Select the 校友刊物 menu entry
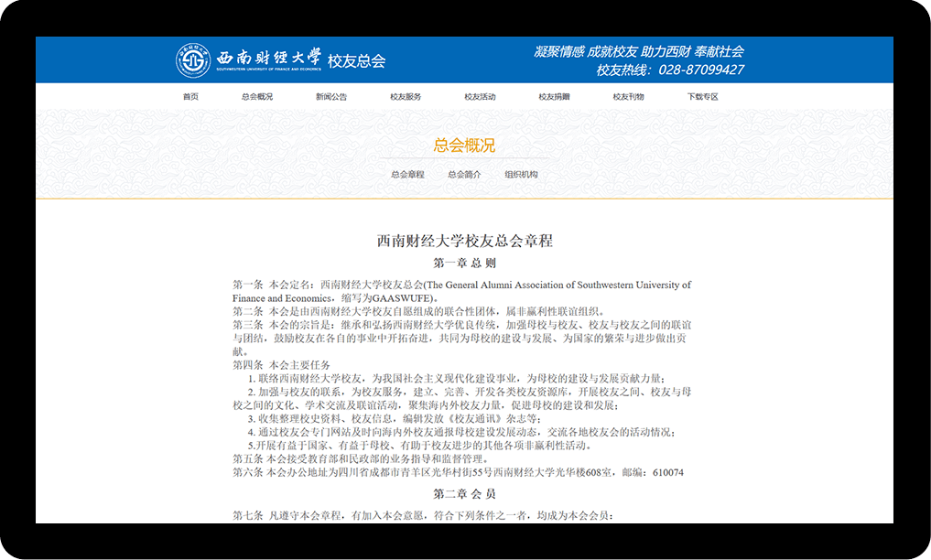The width and height of the screenshot is (931, 560). click(x=628, y=97)
